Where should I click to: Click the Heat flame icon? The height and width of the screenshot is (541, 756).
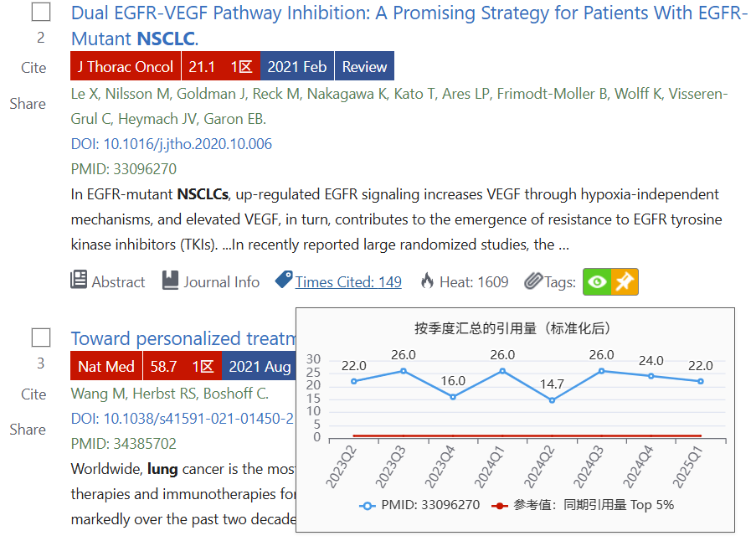pos(427,281)
